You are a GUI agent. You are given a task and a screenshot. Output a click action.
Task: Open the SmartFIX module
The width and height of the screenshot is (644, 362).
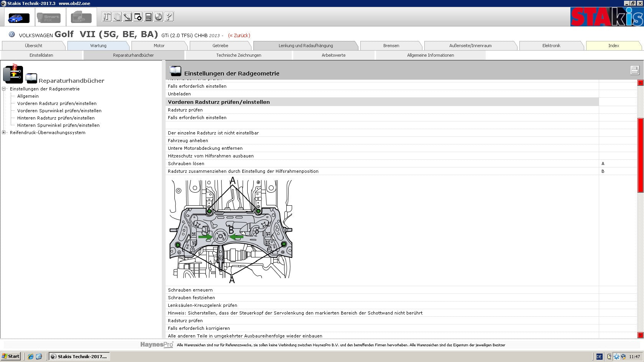pos(49,18)
